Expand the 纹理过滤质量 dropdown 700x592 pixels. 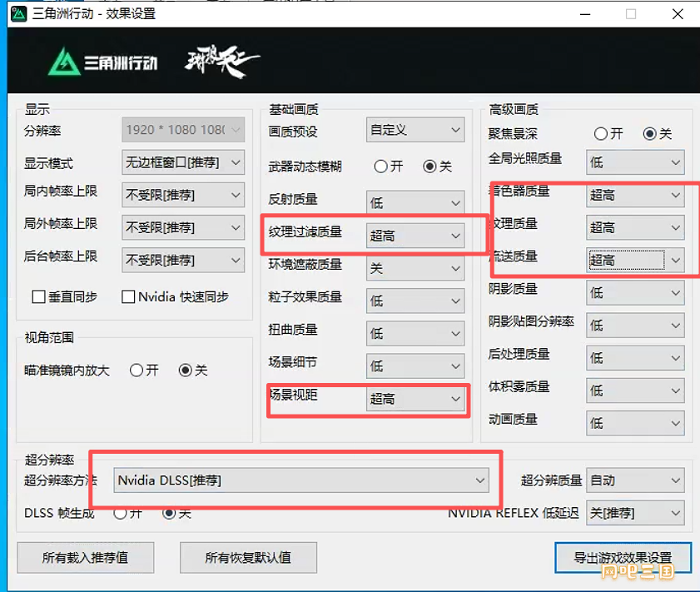[x=415, y=236]
